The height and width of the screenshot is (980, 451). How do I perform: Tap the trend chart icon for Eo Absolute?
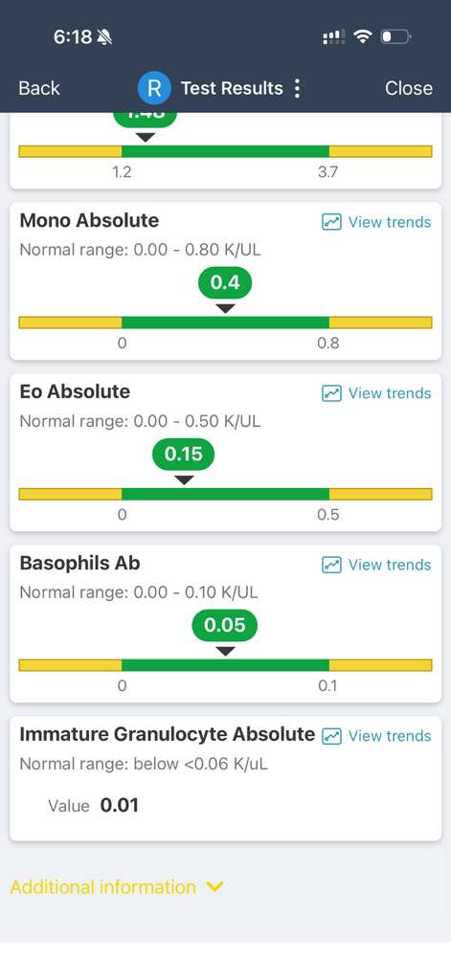point(331,393)
